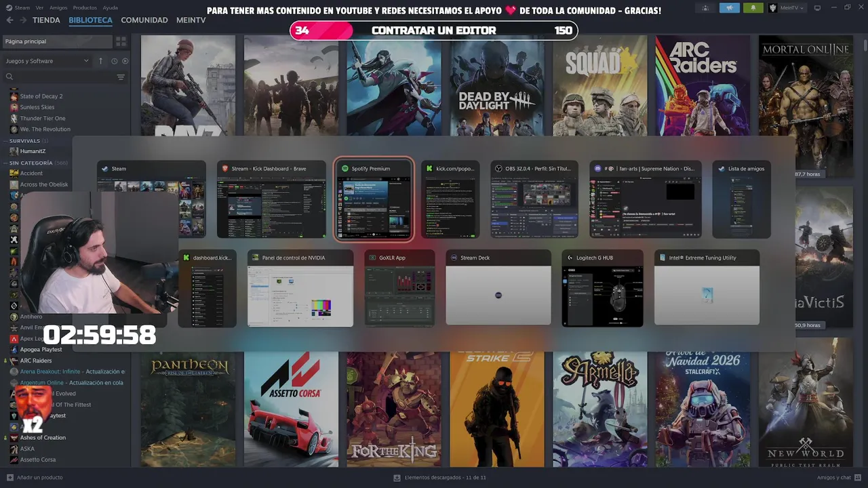
Task: Open Counter-Strike 2 cover in grid
Action: click(497, 409)
